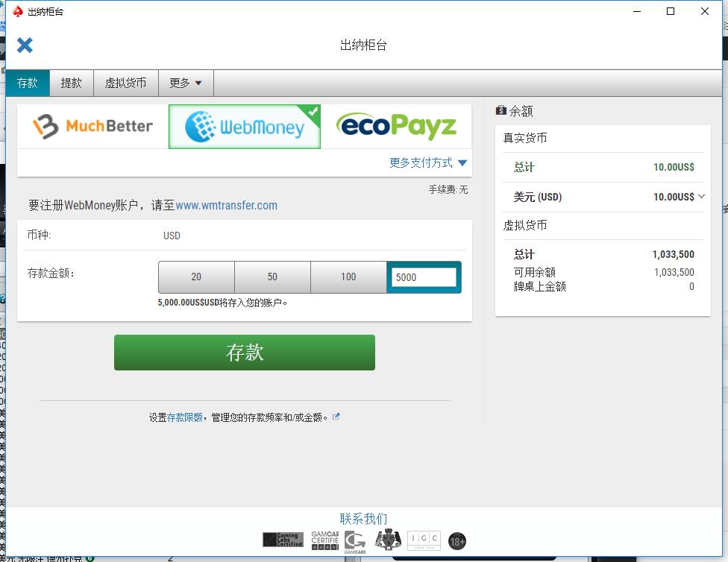Maximize the 出纳柜台 window

pos(671,11)
